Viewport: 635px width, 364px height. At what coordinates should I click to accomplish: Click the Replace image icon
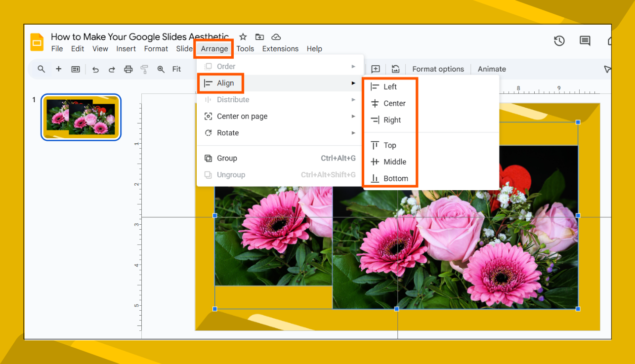[x=395, y=69]
